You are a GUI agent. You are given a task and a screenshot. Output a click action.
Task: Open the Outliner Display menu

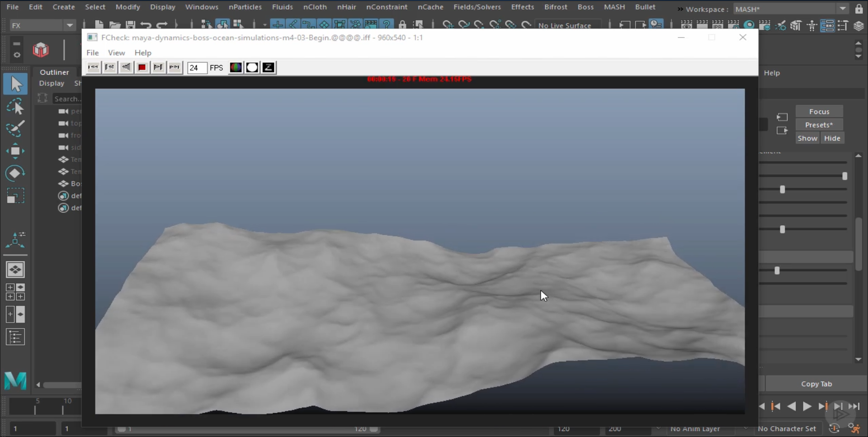click(x=52, y=83)
